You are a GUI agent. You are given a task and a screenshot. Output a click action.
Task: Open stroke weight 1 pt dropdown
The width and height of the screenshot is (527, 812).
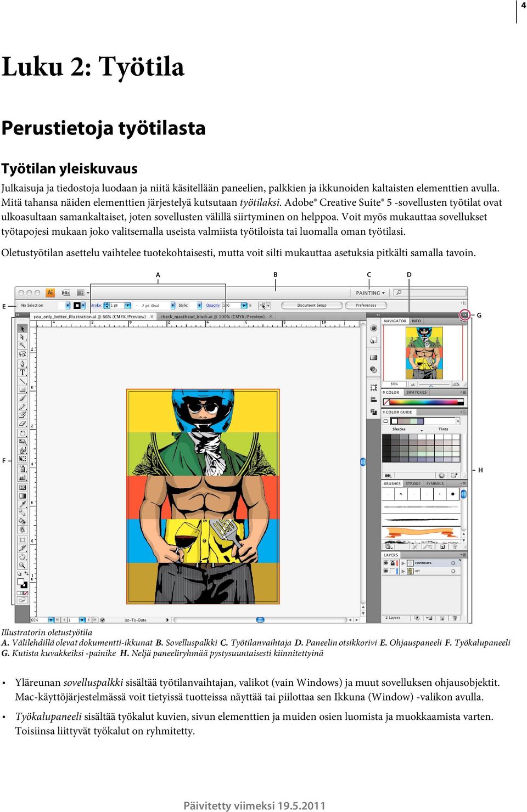[127, 305]
